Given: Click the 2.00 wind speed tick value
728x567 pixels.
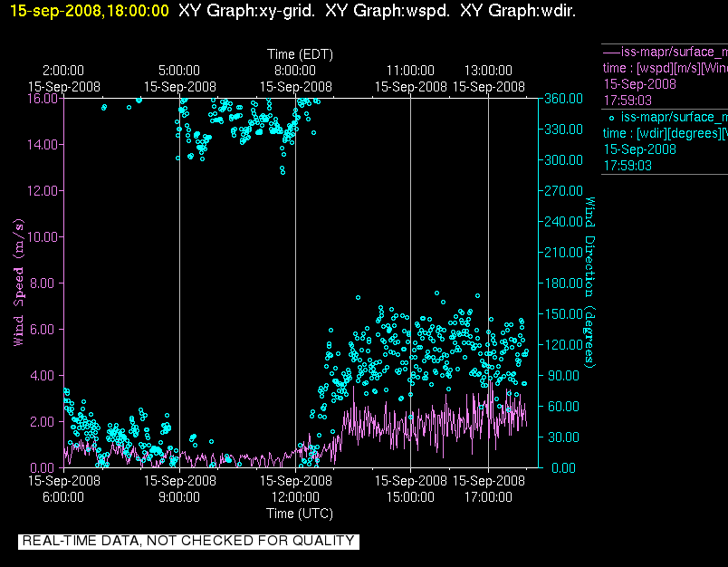Looking at the screenshot, I should tap(43, 422).
